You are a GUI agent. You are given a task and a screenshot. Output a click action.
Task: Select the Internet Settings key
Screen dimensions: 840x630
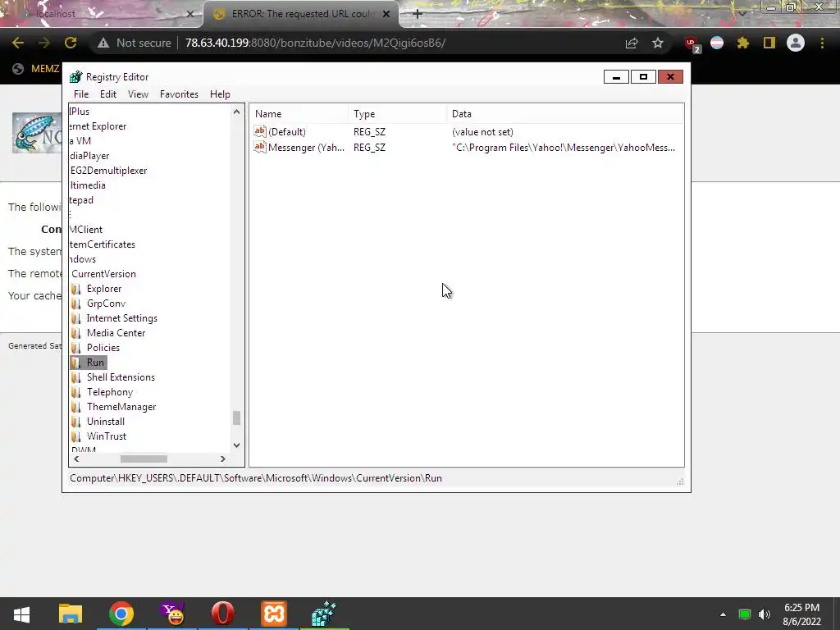pos(121,318)
